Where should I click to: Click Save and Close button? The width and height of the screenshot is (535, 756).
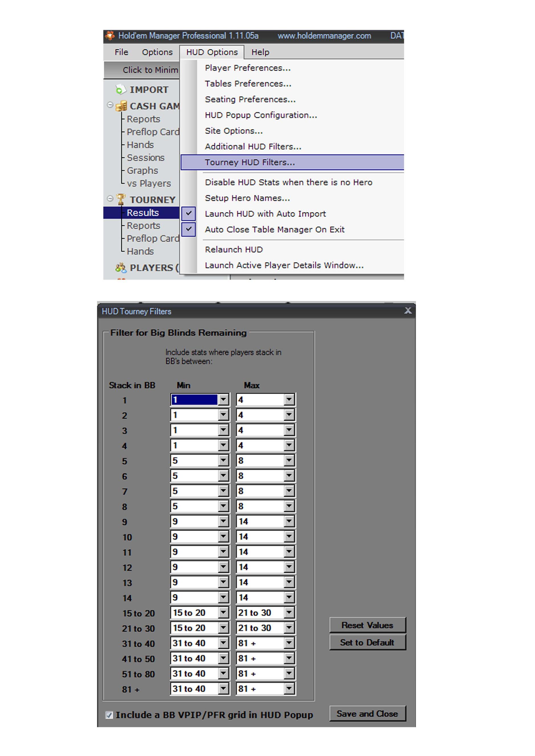coord(367,714)
